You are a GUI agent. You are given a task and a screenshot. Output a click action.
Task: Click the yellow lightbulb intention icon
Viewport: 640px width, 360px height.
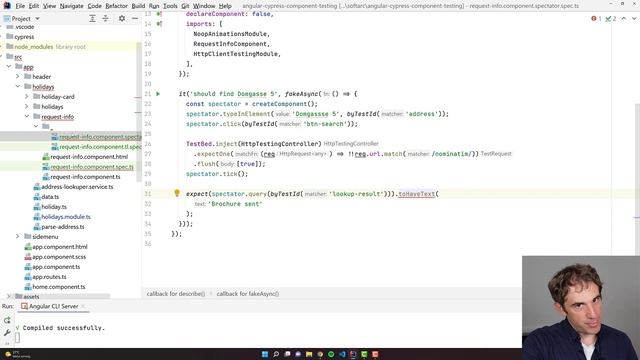[x=177, y=193]
